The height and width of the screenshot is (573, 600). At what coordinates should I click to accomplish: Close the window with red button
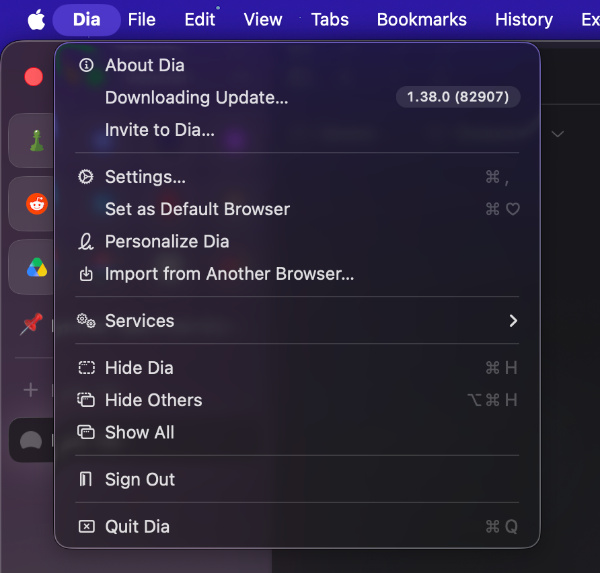pyautogui.click(x=34, y=77)
